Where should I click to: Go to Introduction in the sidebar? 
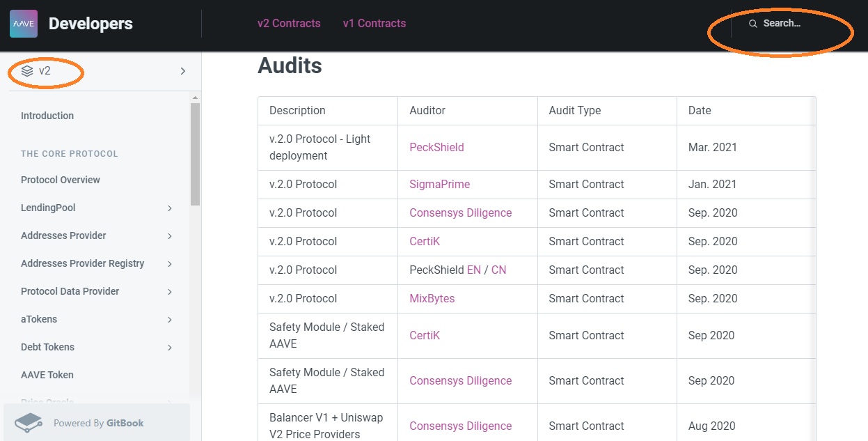click(47, 116)
